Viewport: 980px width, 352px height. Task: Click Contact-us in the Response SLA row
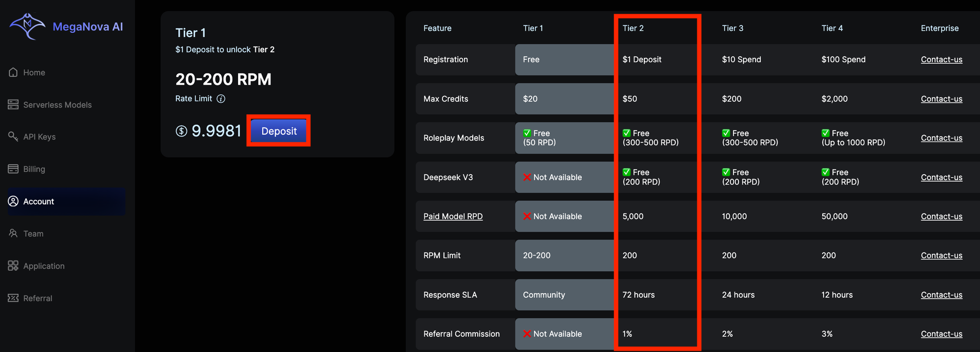point(941,294)
